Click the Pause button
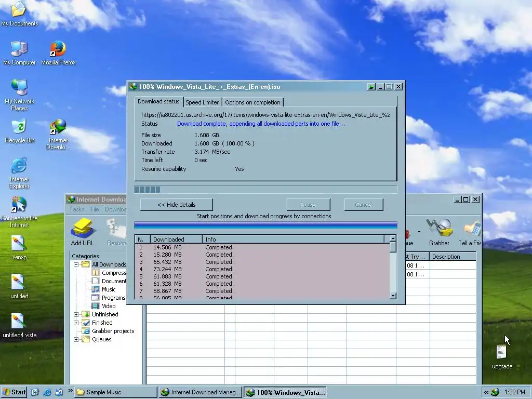The height and width of the screenshot is (399, 532). [x=308, y=205]
